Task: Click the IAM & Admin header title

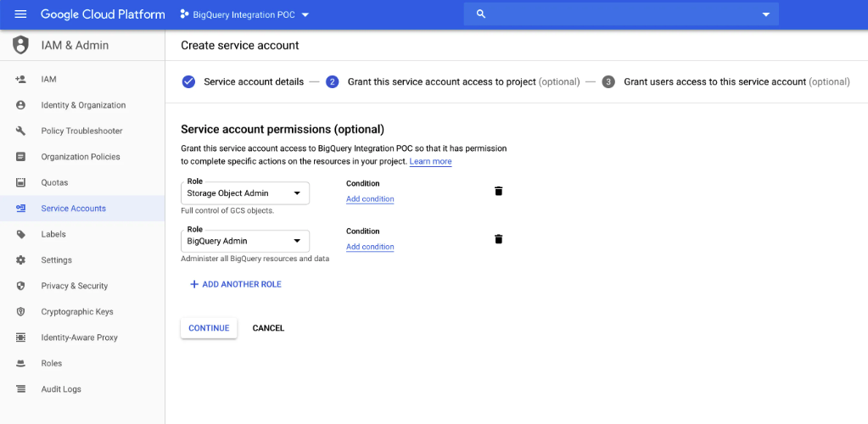Action: [75, 46]
